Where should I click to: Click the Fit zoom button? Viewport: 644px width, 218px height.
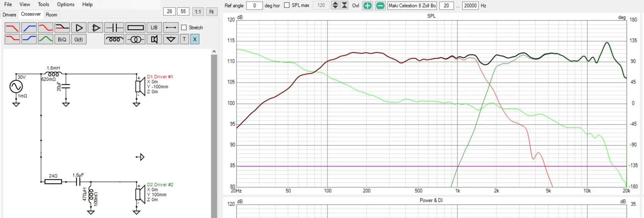pyautogui.click(x=211, y=11)
